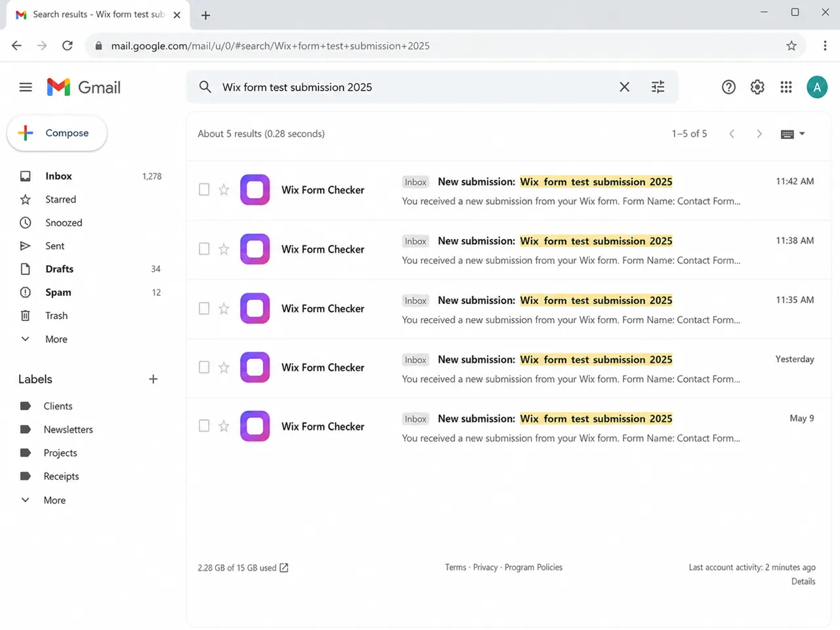Open the 11:42 AM Wix submission email

click(x=509, y=191)
